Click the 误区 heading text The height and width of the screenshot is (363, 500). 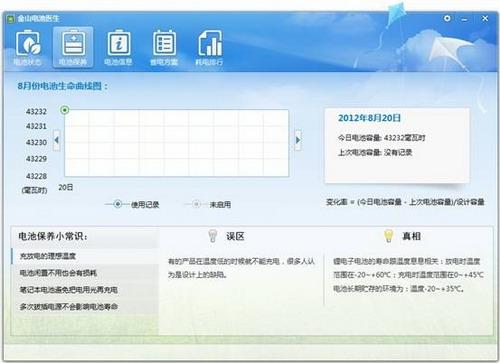[x=235, y=236]
